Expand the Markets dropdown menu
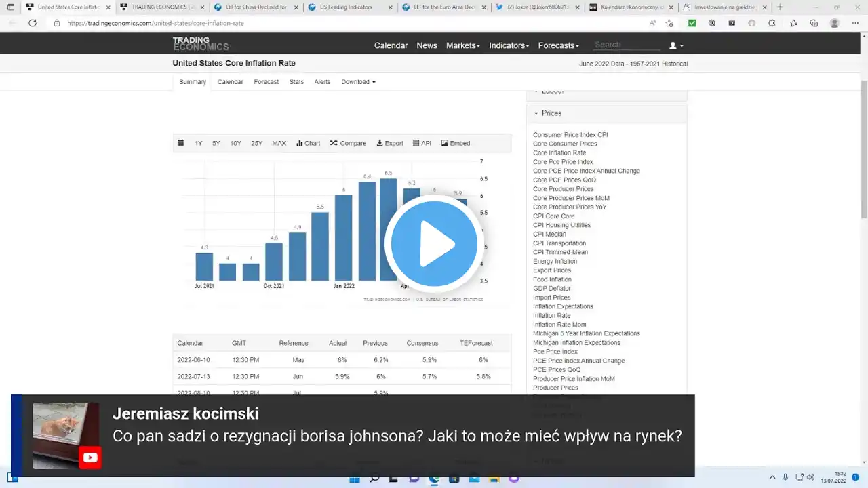 (x=462, y=45)
